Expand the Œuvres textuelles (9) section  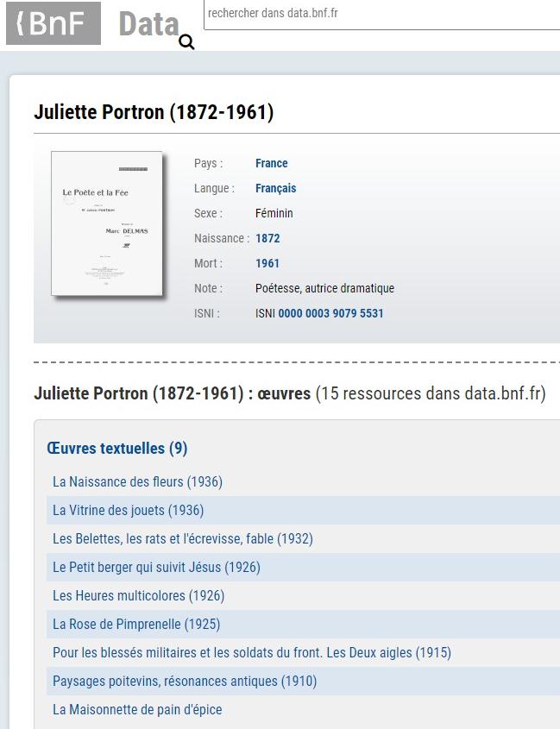point(116,449)
